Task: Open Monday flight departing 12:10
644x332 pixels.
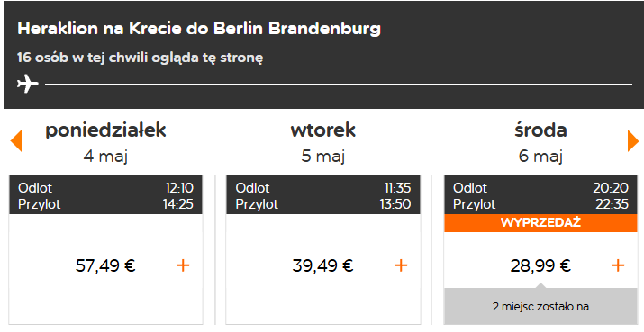Action: tap(105, 195)
